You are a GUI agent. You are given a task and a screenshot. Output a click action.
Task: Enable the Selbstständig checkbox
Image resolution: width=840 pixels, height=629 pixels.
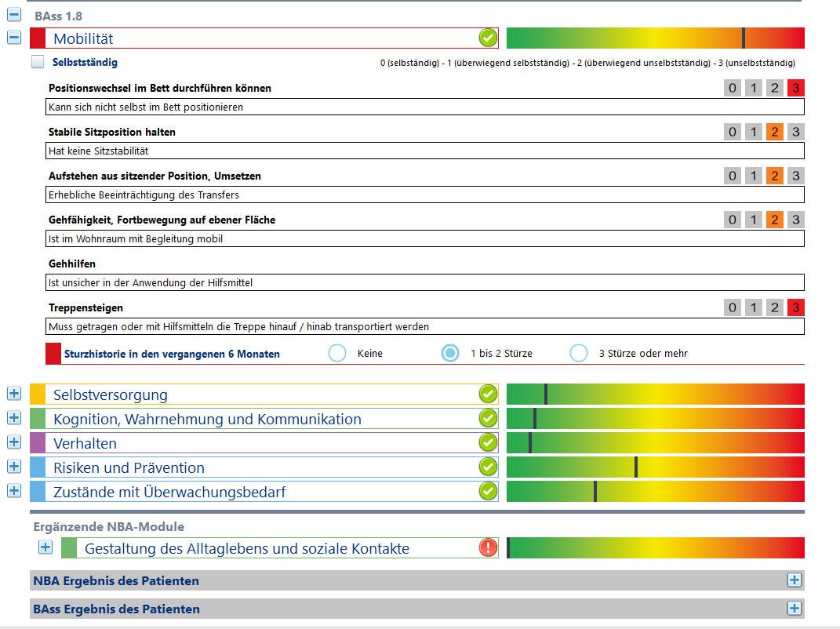pos(38,62)
